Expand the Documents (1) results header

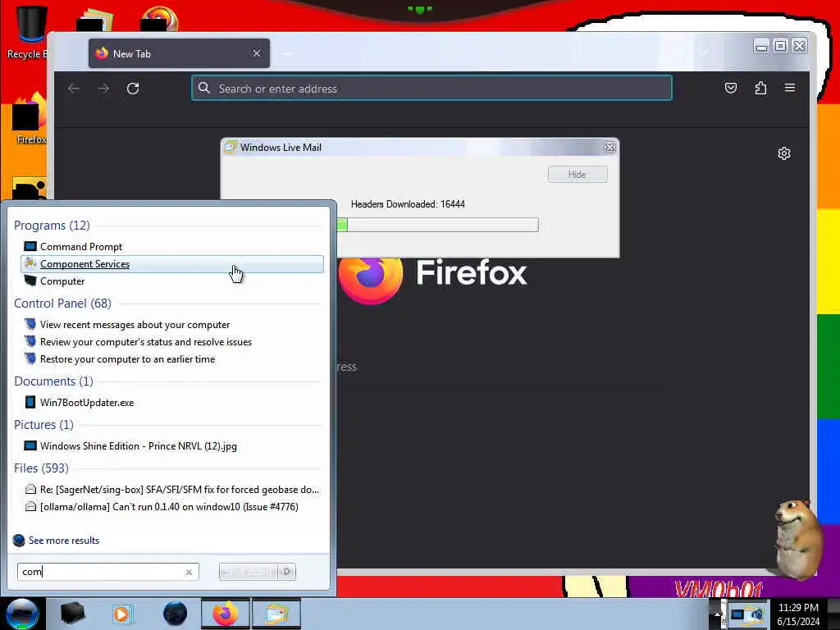(53, 381)
